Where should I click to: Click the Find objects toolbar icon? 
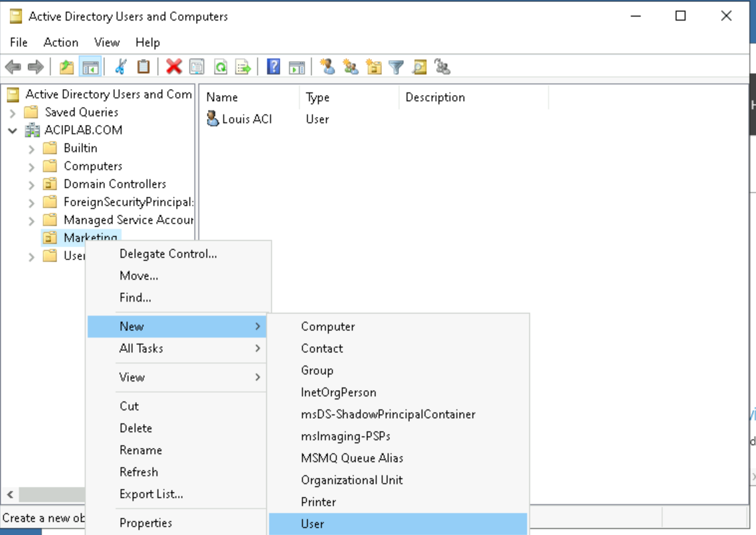pos(419,66)
